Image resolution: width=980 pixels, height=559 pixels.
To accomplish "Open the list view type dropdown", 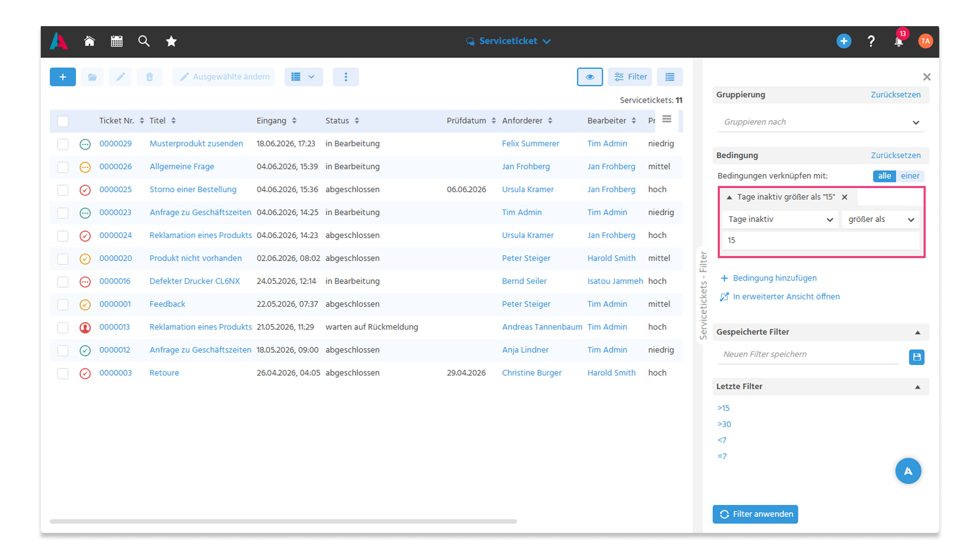I will (304, 77).
